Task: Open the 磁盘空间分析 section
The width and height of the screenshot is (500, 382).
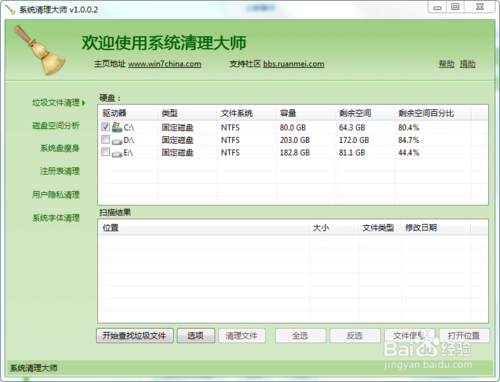Action: tap(56, 125)
